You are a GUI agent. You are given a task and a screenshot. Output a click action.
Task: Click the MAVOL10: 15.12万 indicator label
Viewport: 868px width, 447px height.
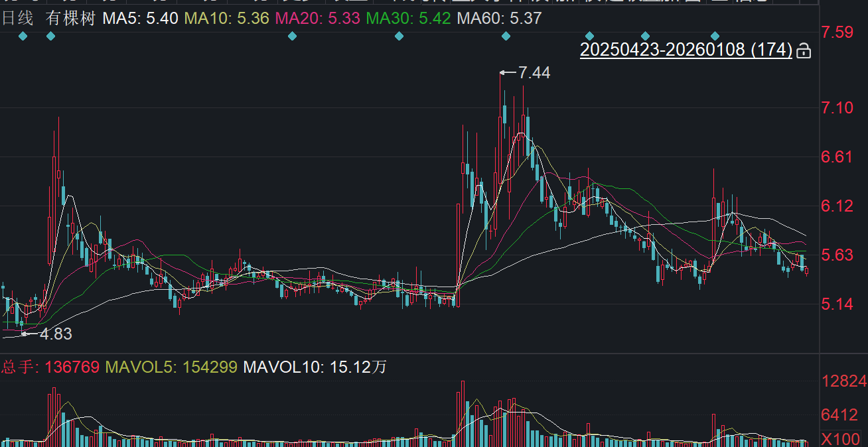point(315,367)
